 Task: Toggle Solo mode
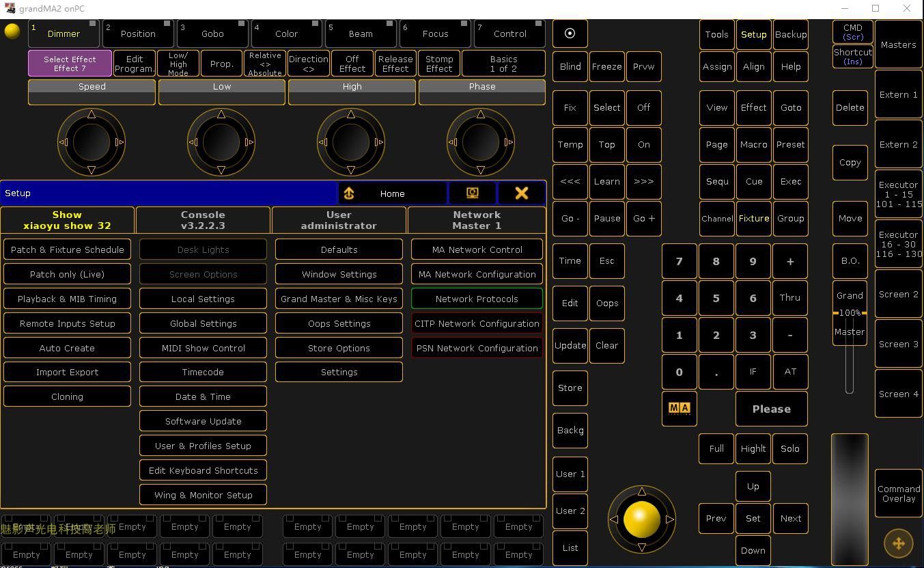coord(790,448)
